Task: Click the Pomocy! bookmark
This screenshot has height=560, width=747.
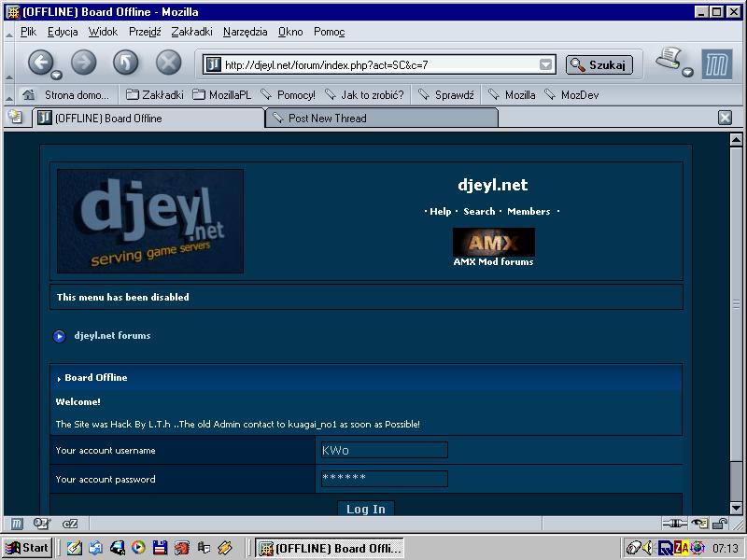Action: 289,95
